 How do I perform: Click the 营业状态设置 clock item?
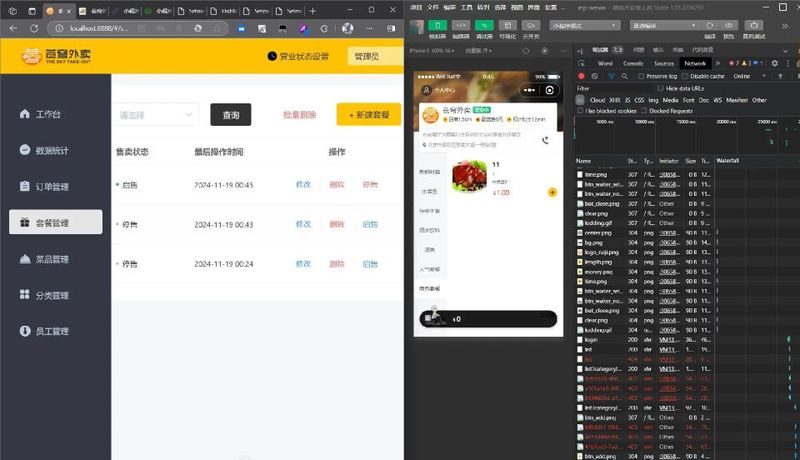(298, 56)
